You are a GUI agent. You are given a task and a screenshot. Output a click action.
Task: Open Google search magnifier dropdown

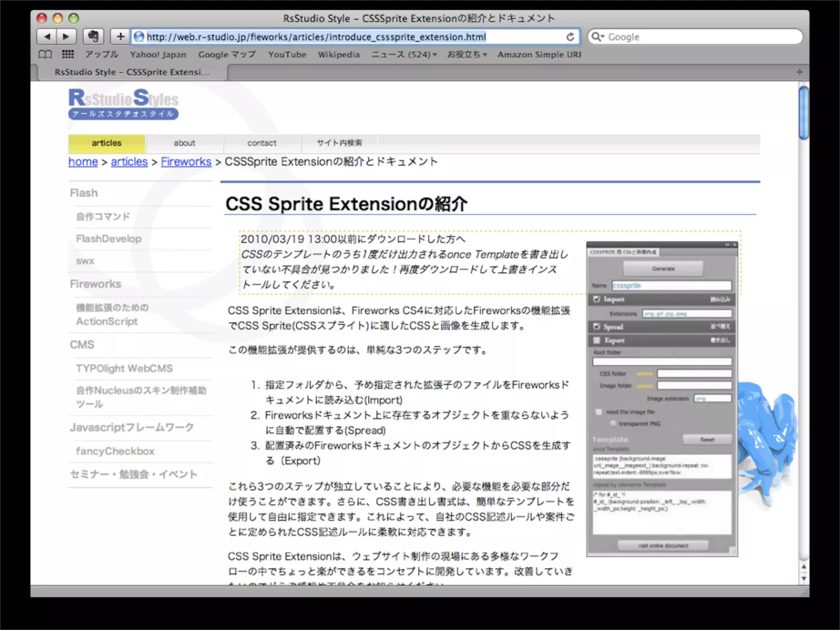coord(598,37)
